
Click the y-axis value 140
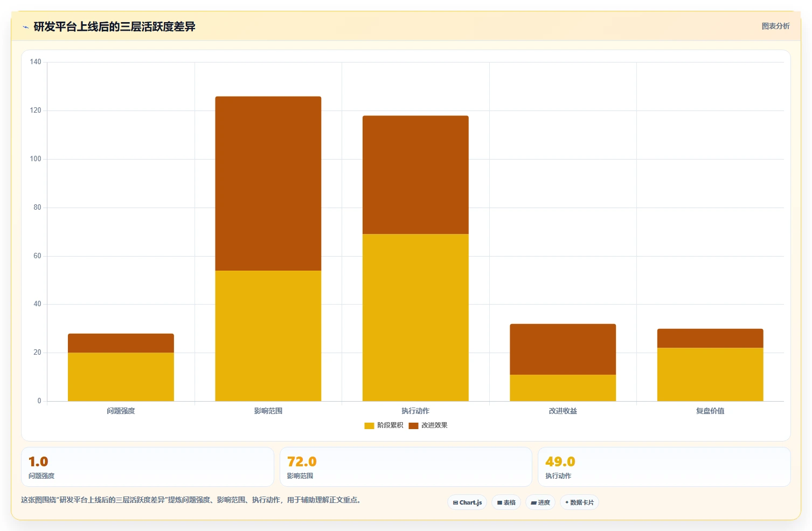pyautogui.click(x=36, y=62)
